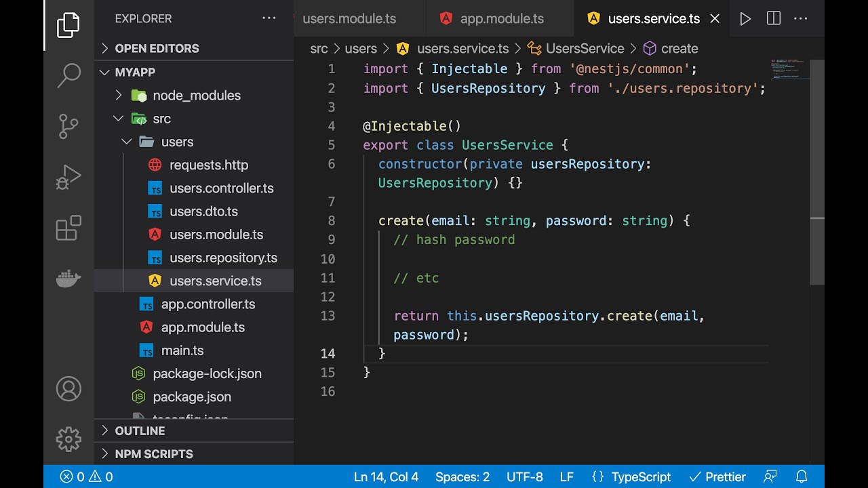Expand the NPM SCRIPTS section
This screenshot has height=488, width=868.
(x=153, y=454)
